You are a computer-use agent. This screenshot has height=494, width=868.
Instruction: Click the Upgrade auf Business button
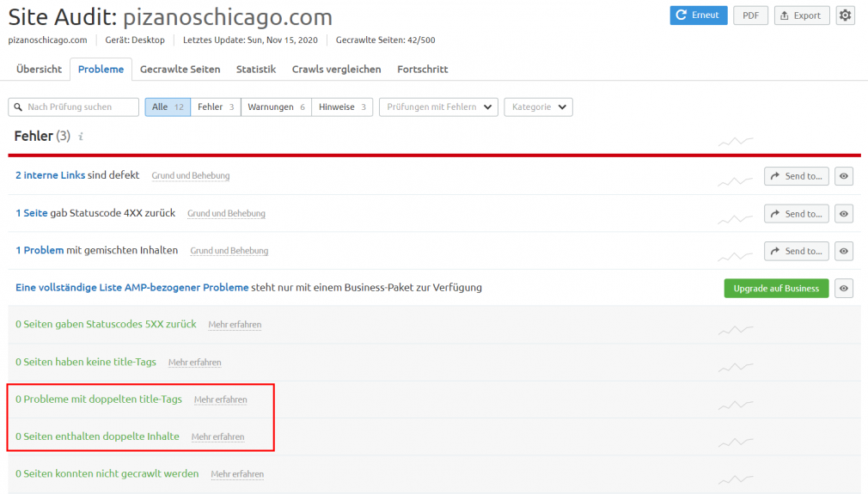coord(776,288)
